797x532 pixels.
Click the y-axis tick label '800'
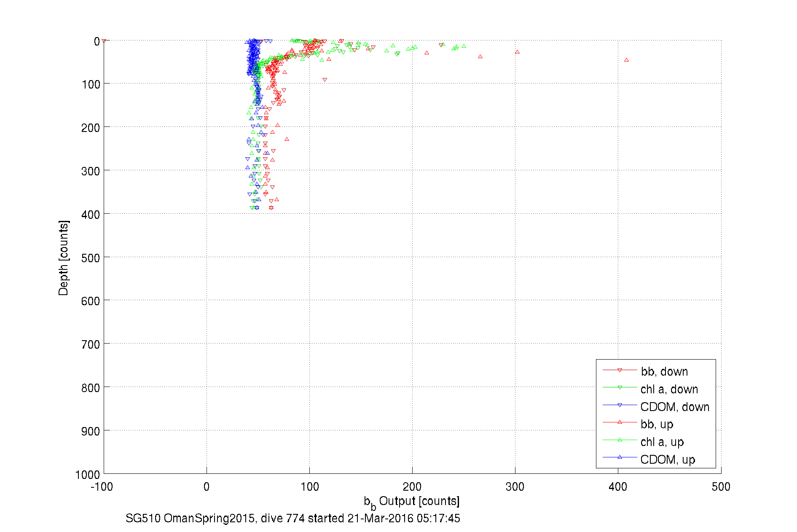pos(91,388)
